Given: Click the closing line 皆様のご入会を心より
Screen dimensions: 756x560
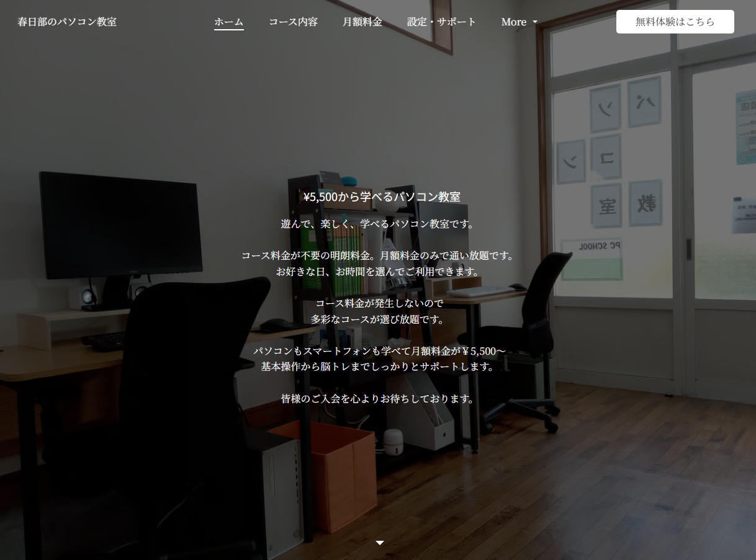Looking at the screenshot, I should [x=378, y=399].
